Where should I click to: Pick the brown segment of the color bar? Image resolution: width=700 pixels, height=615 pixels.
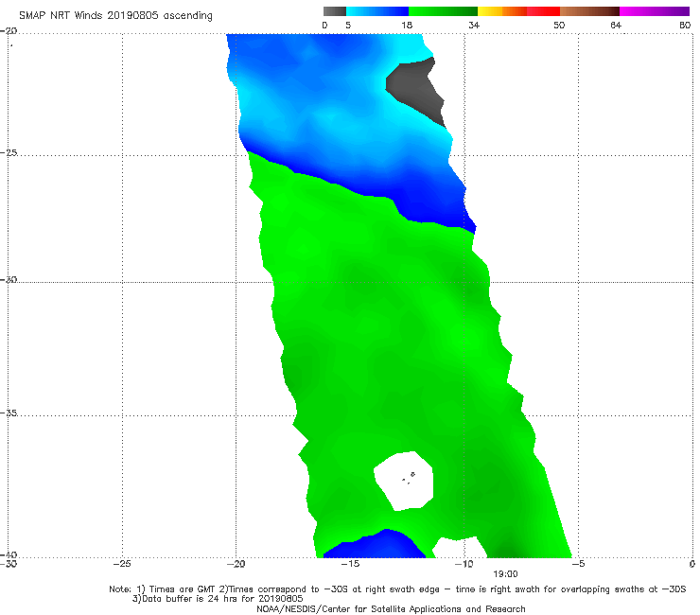[x=589, y=11]
